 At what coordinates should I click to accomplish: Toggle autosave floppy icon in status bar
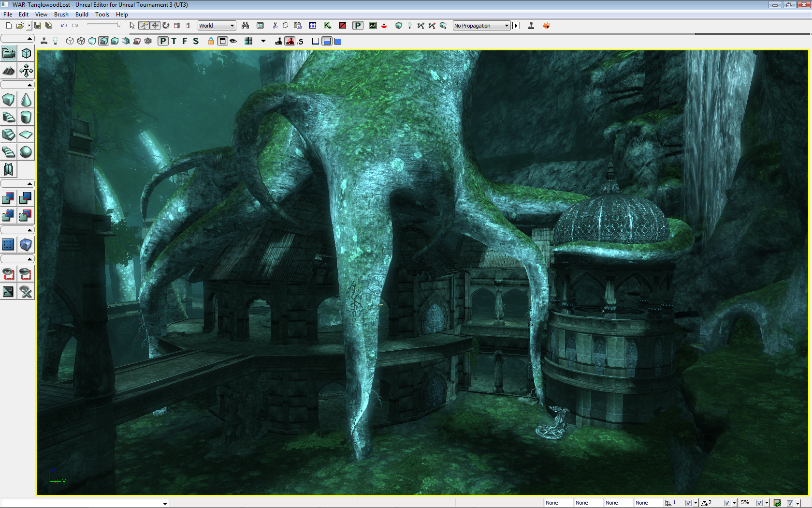tap(777, 503)
